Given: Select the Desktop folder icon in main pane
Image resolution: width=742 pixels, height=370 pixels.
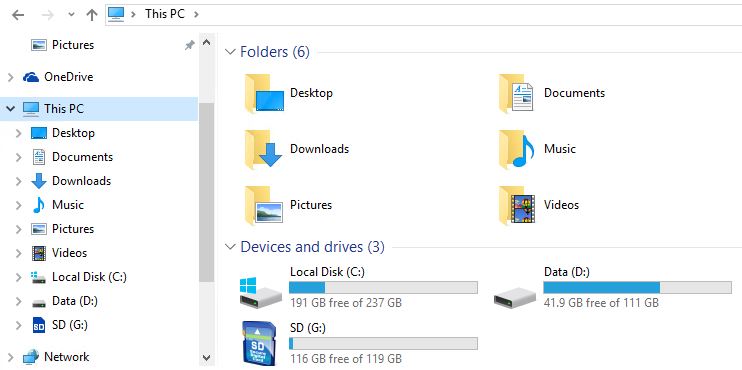Looking at the screenshot, I should coord(265,93).
